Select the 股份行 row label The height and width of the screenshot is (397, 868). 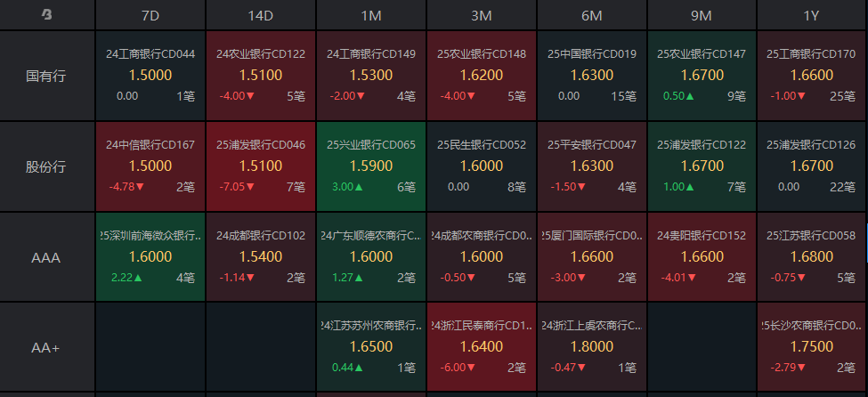(x=47, y=166)
